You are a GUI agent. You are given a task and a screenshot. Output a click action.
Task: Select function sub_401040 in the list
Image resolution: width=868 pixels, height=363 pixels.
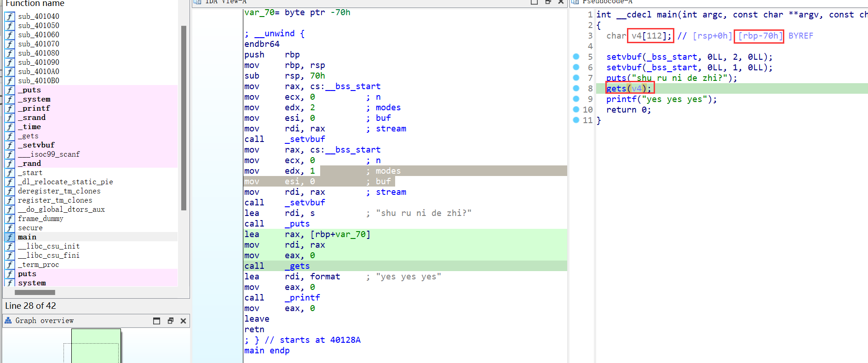pyautogui.click(x=39, y=17)
